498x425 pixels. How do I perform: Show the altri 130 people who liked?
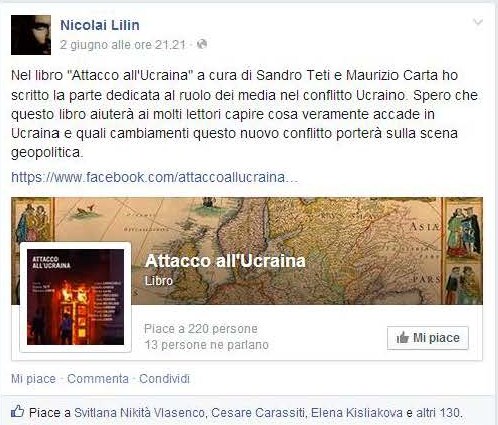(x=438, y=413)
